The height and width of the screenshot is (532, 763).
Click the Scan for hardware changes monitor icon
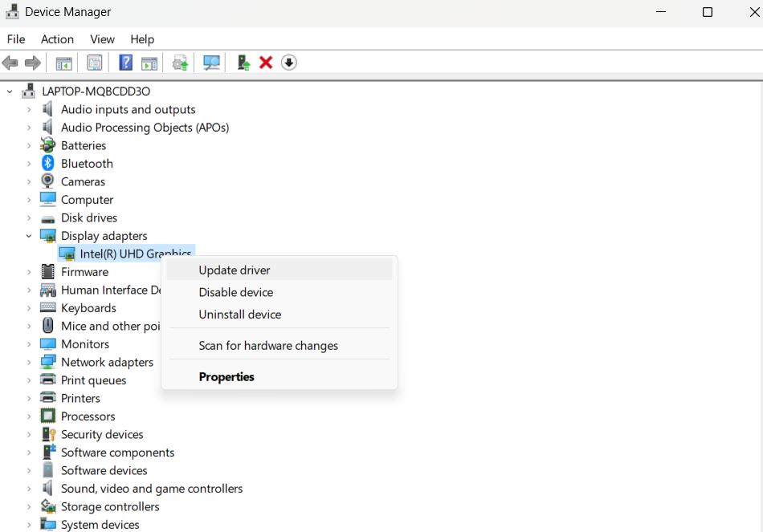pyautogui.click(x=212, y=63)
